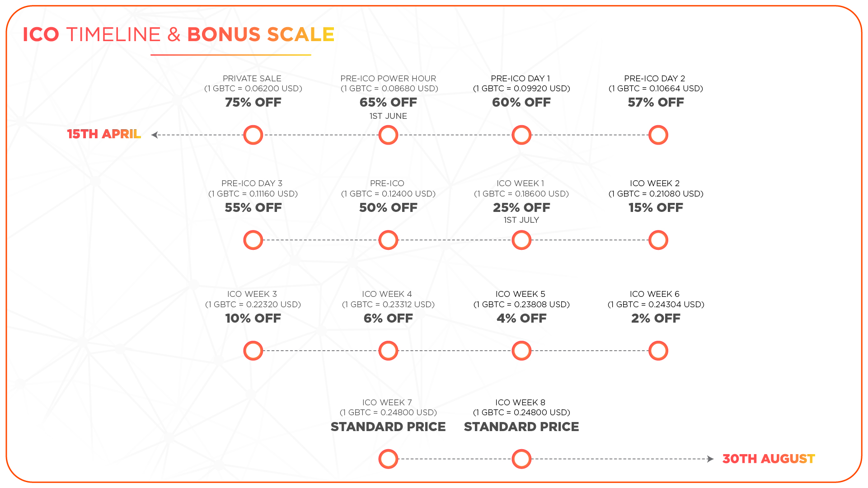Select the ICO Week 1 circle marker
The width and height of the screenshot is (868, 488).
click(x=521, y=240)
